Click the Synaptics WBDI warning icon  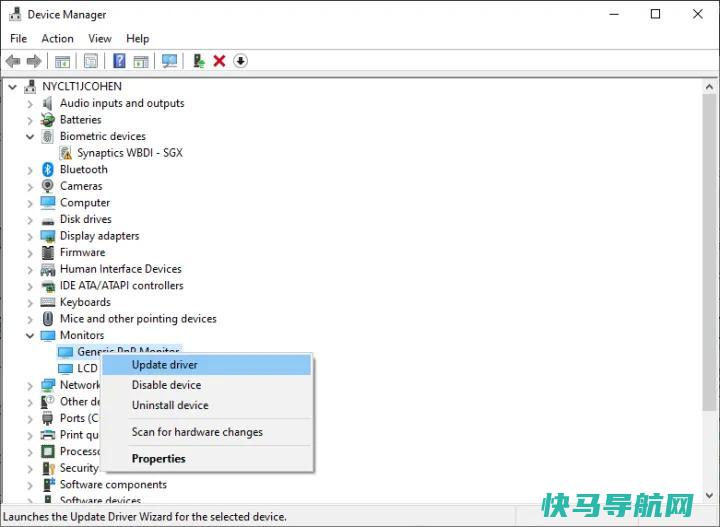tap(66, 153)
